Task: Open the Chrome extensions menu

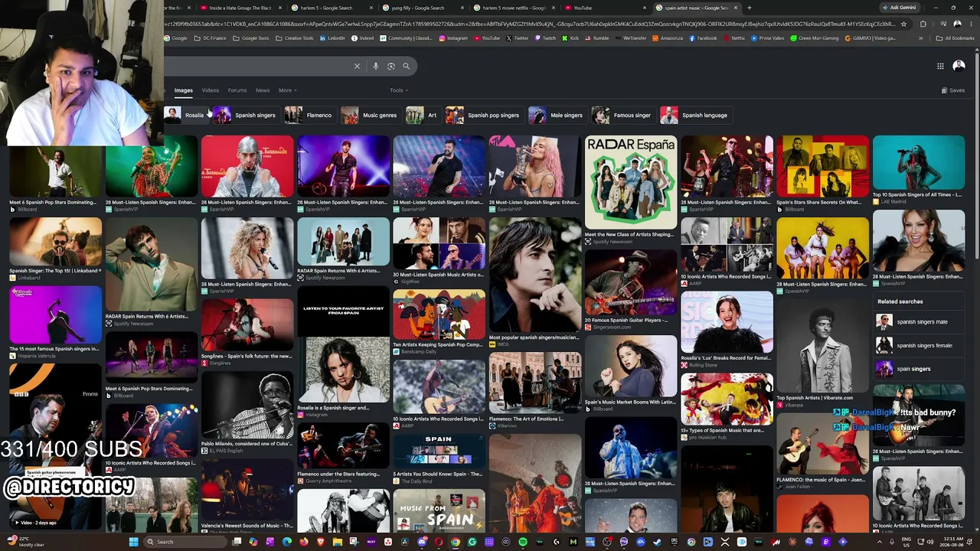Action: pos(923,24)
